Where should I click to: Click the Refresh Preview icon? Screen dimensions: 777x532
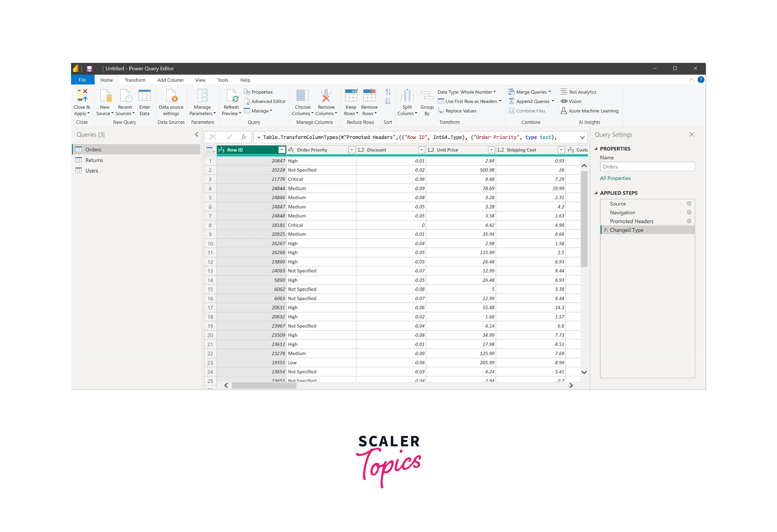pyautogui.click(x=231, y=96)
